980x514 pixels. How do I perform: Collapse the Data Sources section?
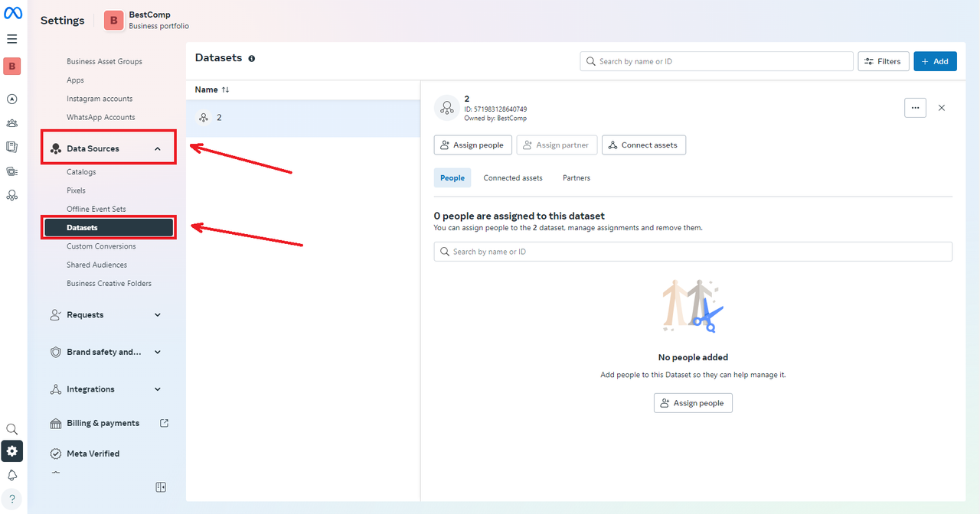click(158, 148)
